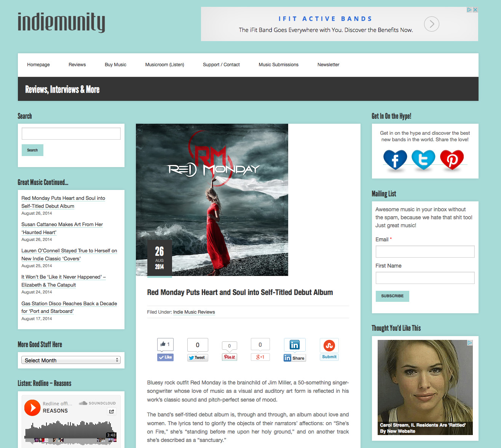The image size is (501, 448).
Task: Click the Pinterest heart icon
Action: click(452, 159)
